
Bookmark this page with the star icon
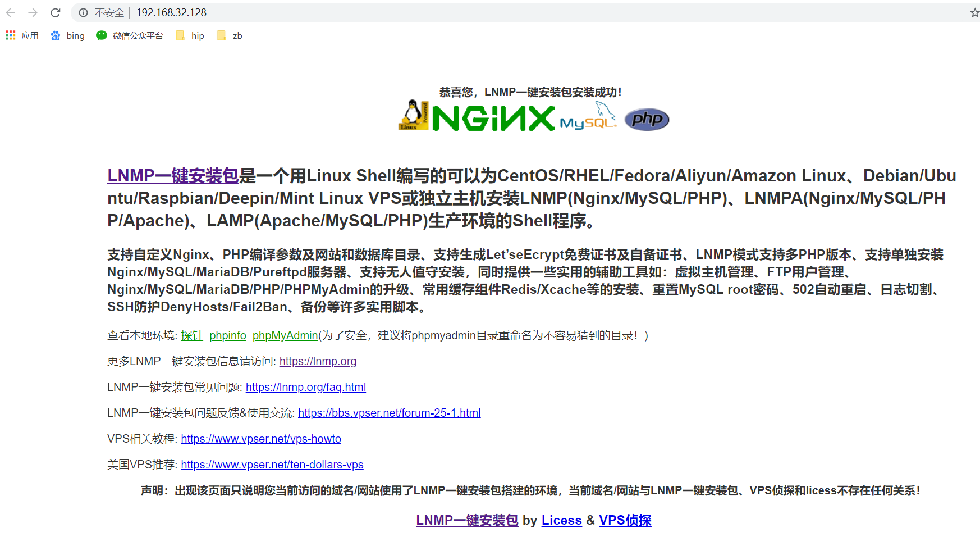974,12
